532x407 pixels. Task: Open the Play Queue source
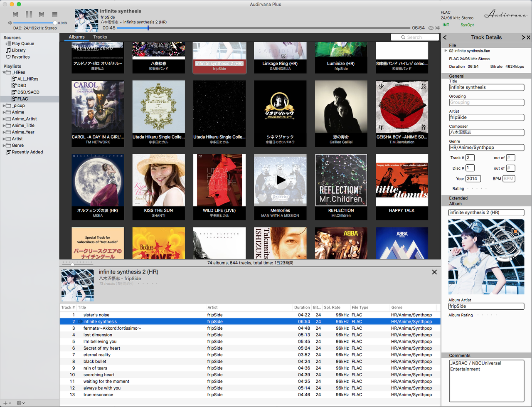click(23, 44)
